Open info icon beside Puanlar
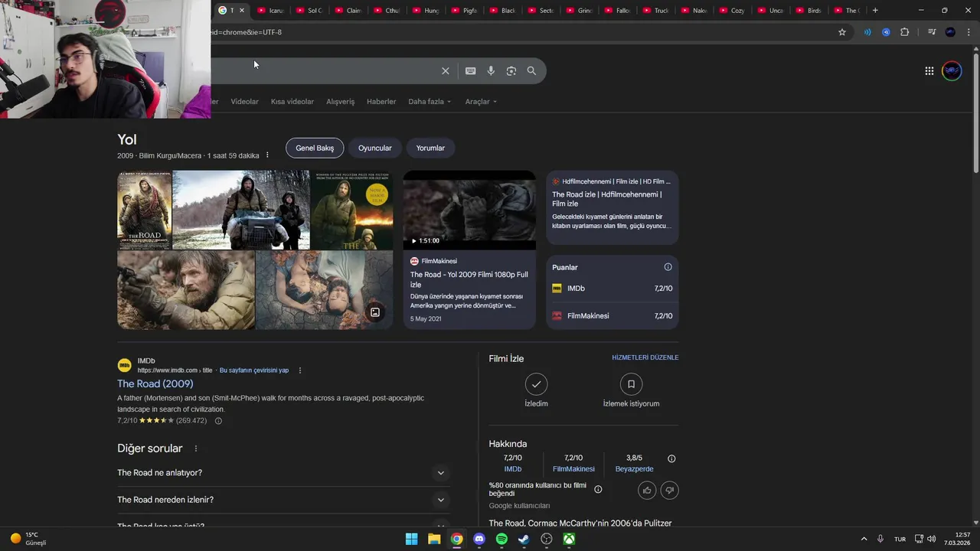The height and width of the screenshot is (551, 980). (x=668, y=267)
